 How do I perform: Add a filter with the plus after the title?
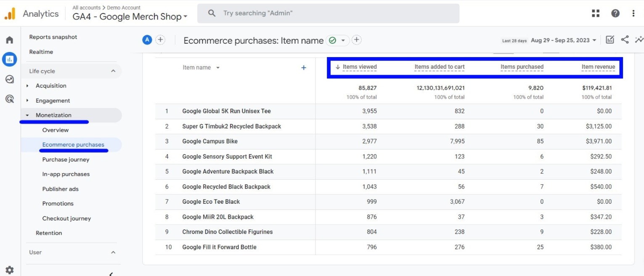pyautogui.click(x=356, y=40)
